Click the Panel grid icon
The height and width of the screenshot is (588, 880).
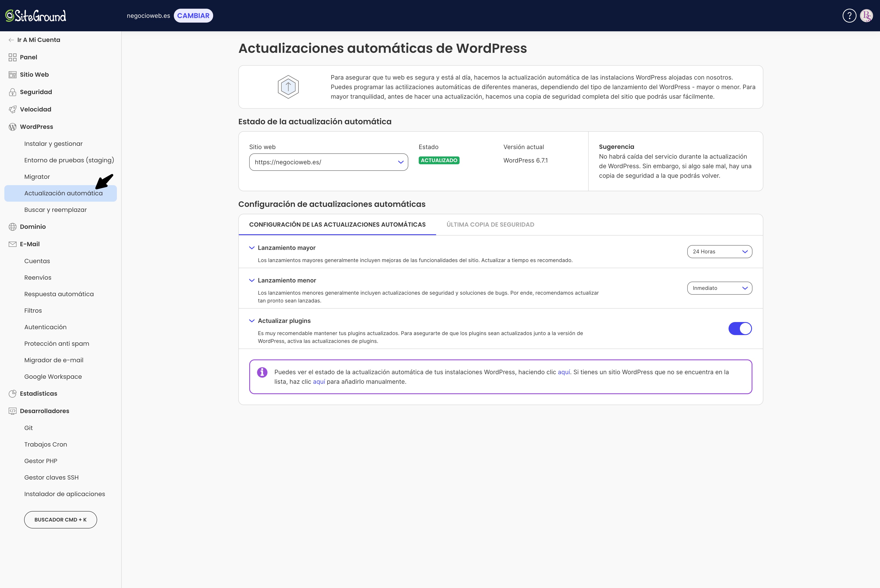tap(12, 57)
